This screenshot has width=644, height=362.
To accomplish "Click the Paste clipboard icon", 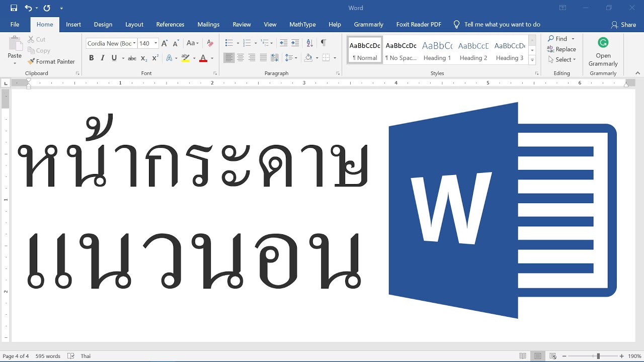I will point(15,44).
